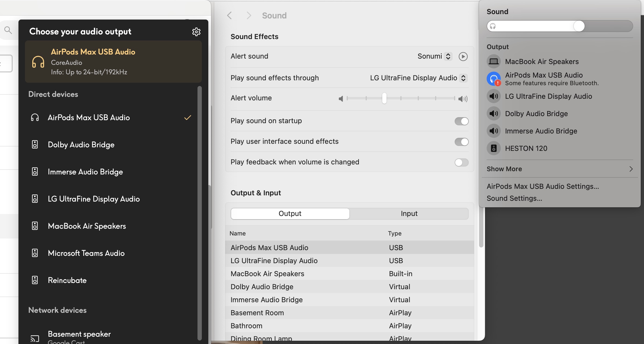Select MacBook Air Speakers Built-in table row
Screen dimensions: 644x344
(349, 274)
